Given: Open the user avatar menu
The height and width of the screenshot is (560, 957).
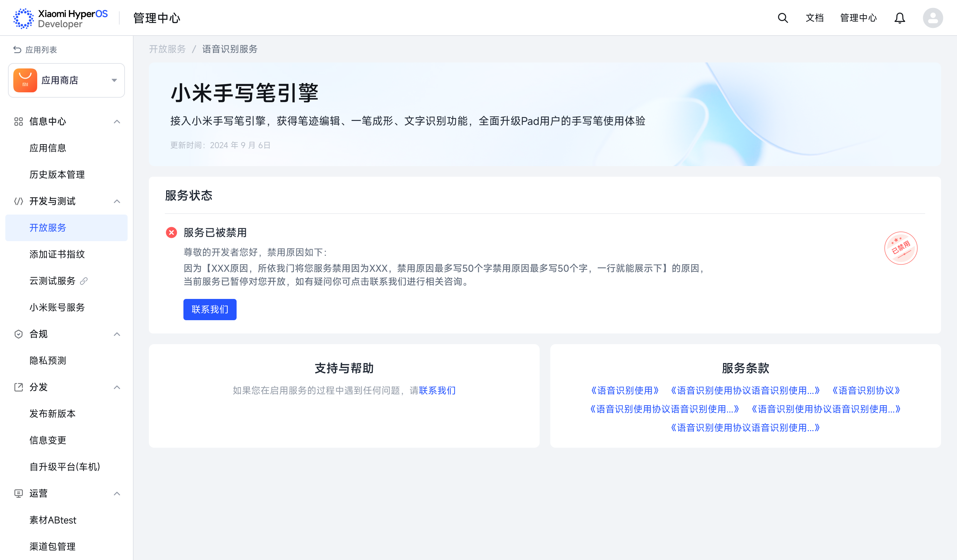Looking at the screenshot, I should [x=933, y=18].
